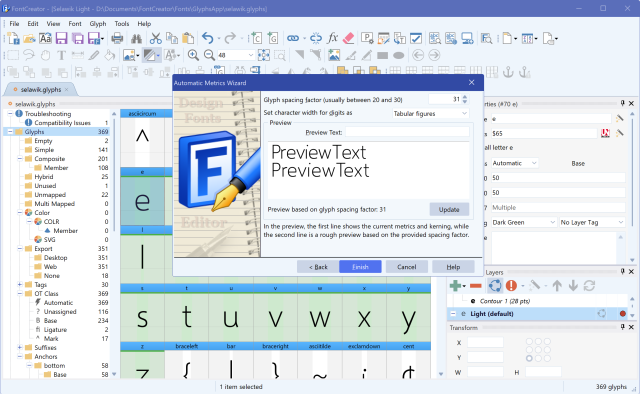Click the chain link icon in toolbar
640x394 pixels.
[x=293, y=39]
